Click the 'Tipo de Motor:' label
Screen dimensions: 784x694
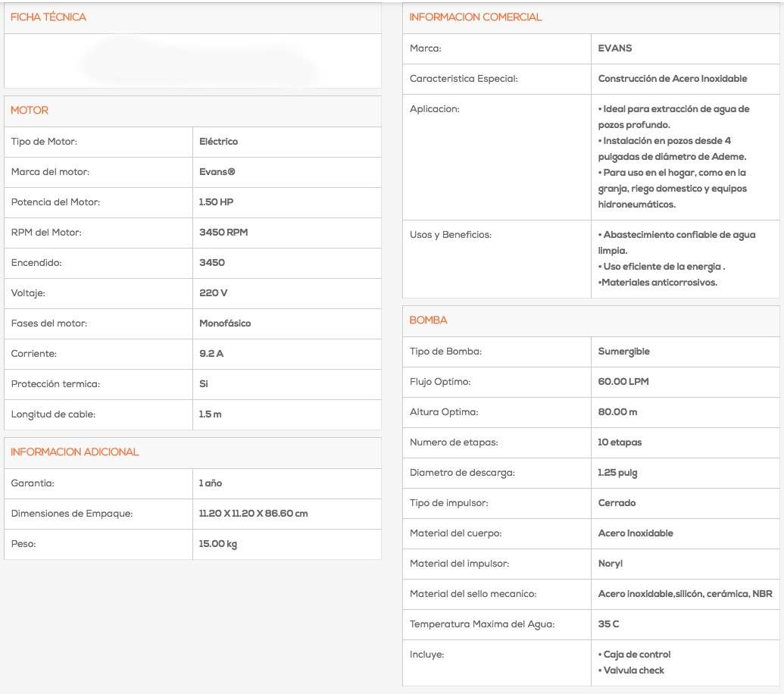tap(44, 142)
